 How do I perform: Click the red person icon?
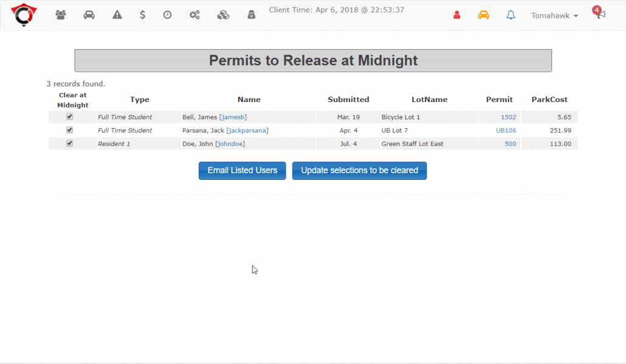click(x=456, y=15)
